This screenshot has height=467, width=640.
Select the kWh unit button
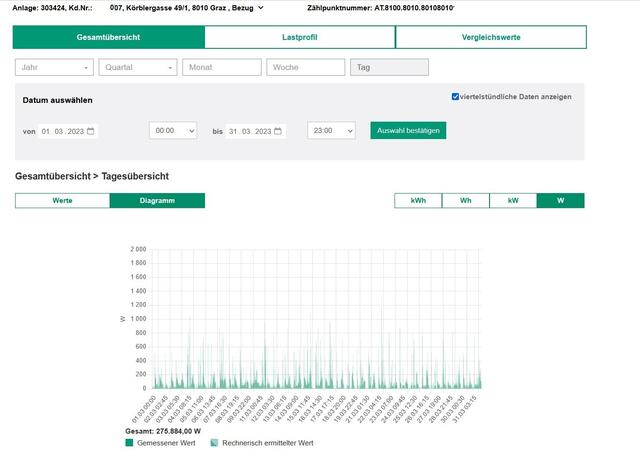418,200
